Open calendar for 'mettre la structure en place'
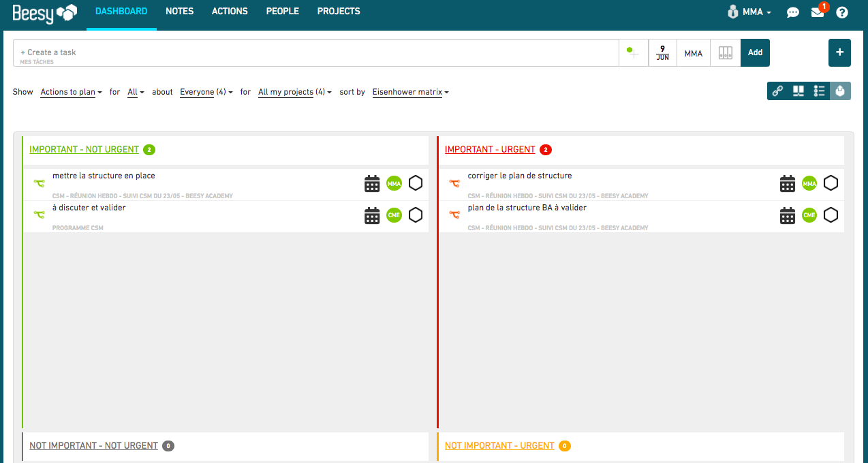 pyautogui.click(x=372, y=184)
